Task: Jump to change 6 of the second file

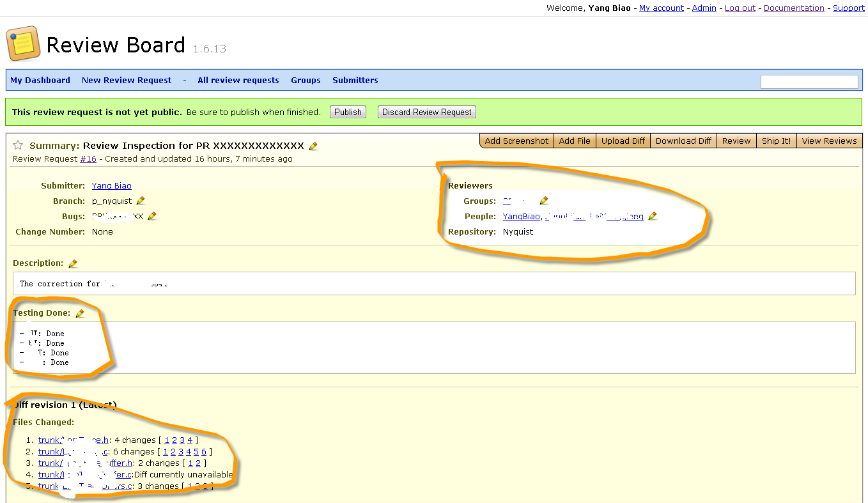Action: 204,452
